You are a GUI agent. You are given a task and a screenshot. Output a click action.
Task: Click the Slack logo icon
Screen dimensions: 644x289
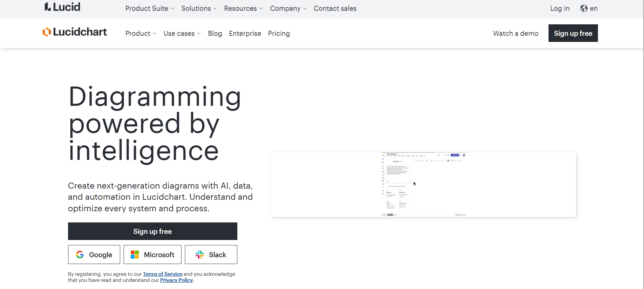(200, 255)
